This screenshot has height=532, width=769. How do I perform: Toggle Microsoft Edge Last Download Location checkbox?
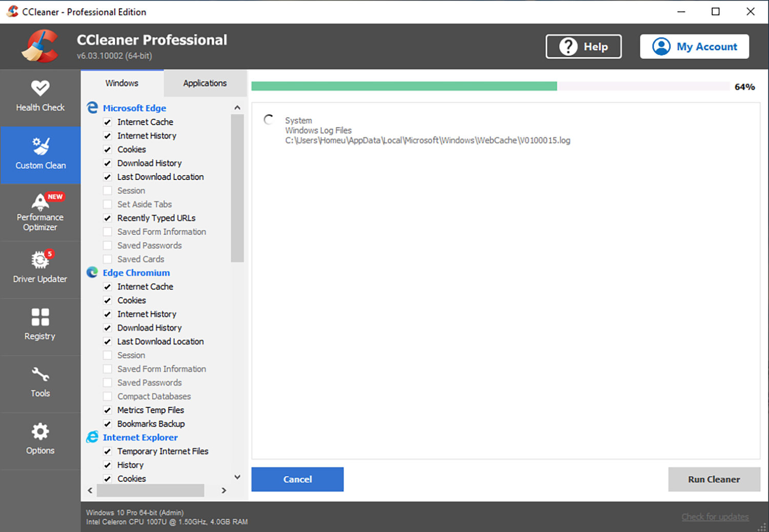108,177
